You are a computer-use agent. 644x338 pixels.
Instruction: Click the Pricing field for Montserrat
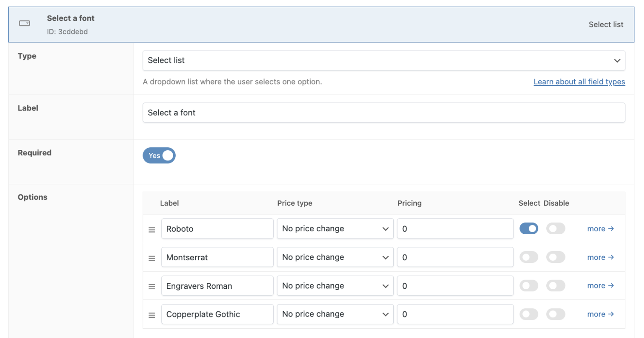(455, 257)
